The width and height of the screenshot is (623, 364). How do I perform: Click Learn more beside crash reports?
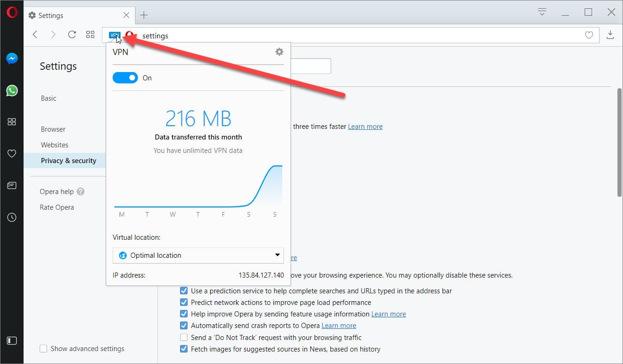point(339,325)
